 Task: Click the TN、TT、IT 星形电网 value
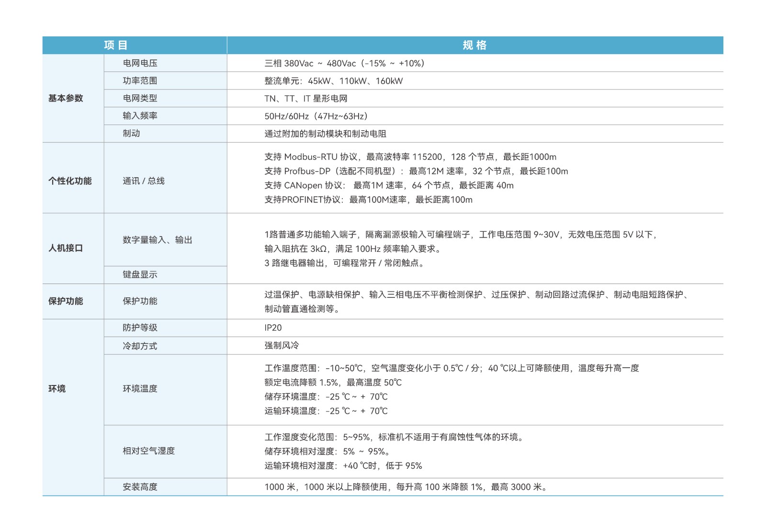[x=305, y=99]
